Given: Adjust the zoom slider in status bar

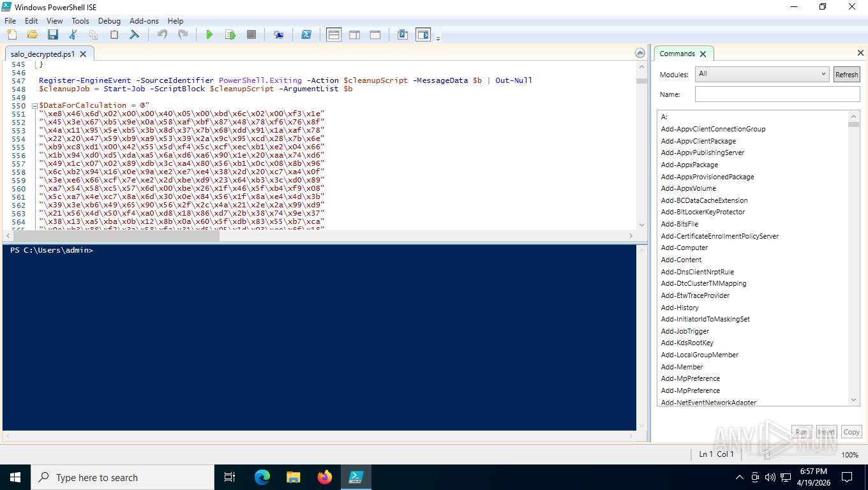Looking at the screenshot, I should point(767,455).
